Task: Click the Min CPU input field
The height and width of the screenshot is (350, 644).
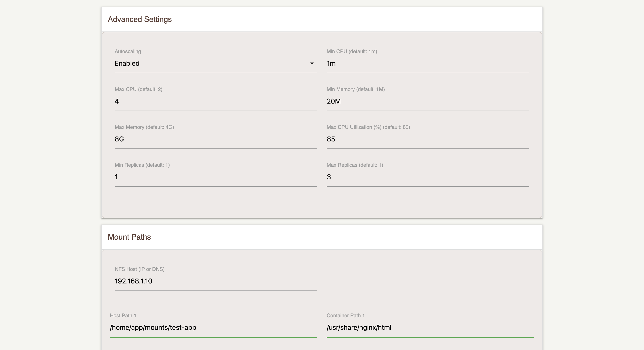Action: click(427, 63)
